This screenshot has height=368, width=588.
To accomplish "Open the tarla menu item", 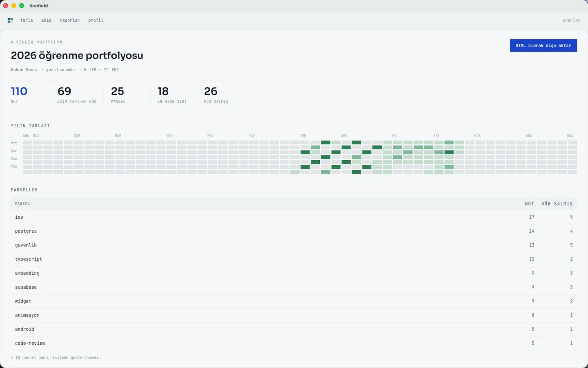I will pos(27,20).
